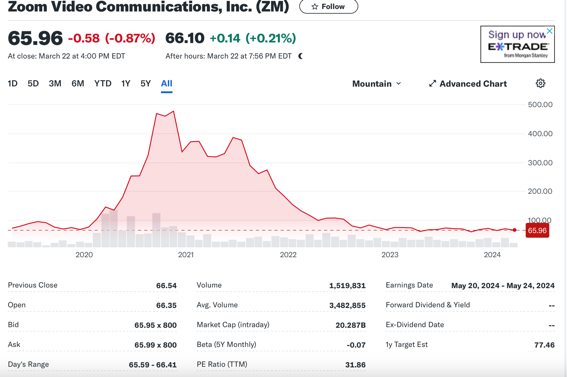Expand the Mountain chart type dropdown
567x377 pixels.
coord(377,84)
